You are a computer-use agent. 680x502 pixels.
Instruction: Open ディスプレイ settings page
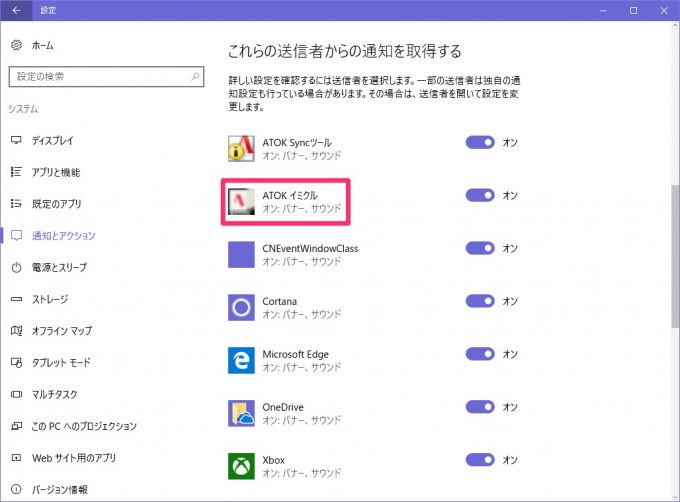[52, 140]
